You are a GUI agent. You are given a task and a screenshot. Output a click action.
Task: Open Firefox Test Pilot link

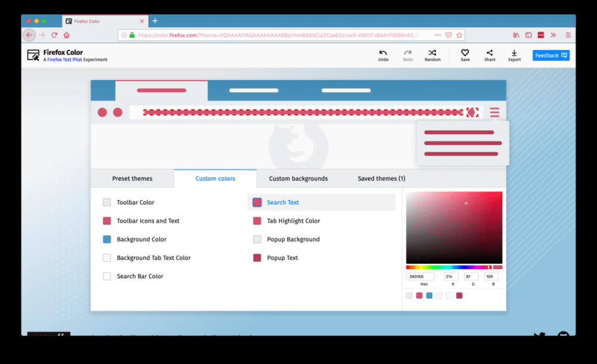tap(64, 60)
